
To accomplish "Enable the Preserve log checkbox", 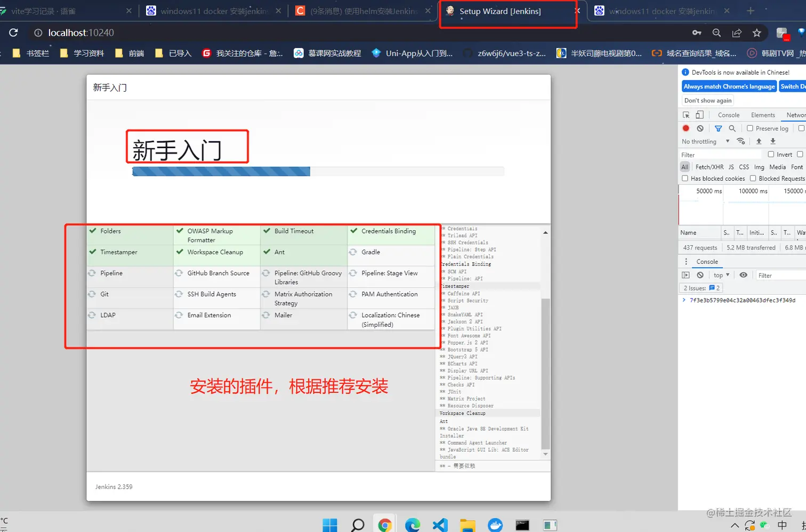I will [750, 128].
